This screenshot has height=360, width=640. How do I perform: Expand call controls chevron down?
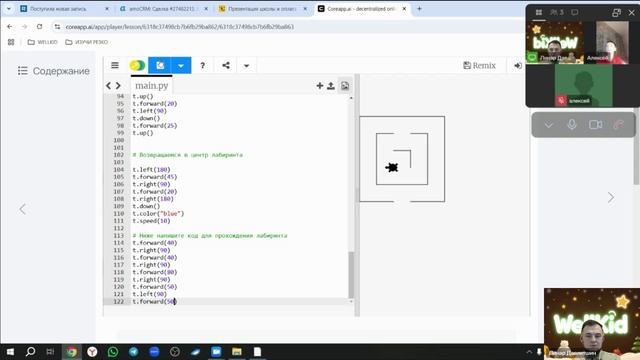(549, 124)
